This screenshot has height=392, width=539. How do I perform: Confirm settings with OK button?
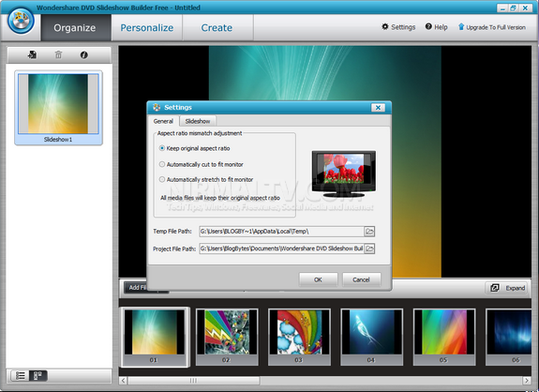tap(318, 279)
